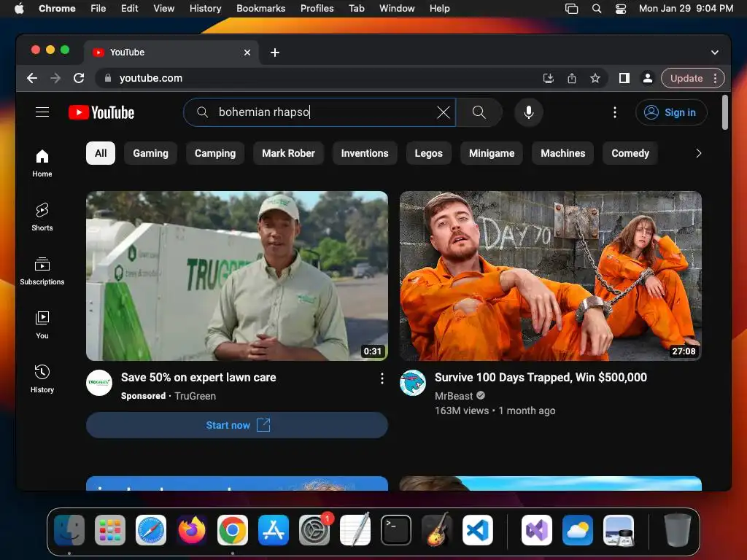The image size is (747, 560).
Task: Start voice search with the microphone icon
Action: pos(528,112)
